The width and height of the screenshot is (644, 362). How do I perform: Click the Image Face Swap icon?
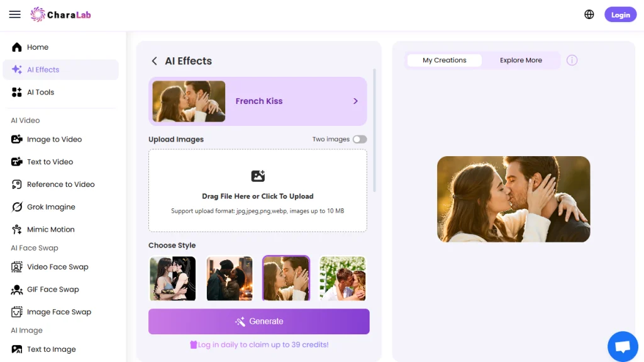tap(17, 312)
